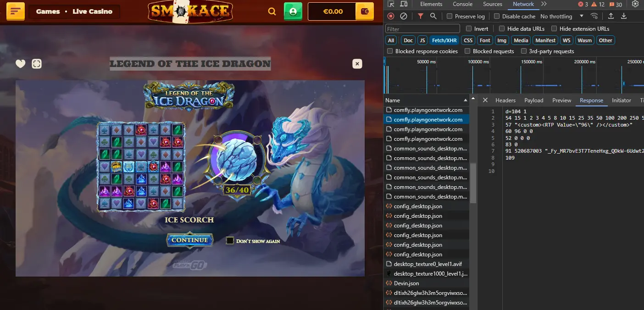Toggle the device toolbar icon
Screen dimensions: 644x310
[x=403, y=4]
